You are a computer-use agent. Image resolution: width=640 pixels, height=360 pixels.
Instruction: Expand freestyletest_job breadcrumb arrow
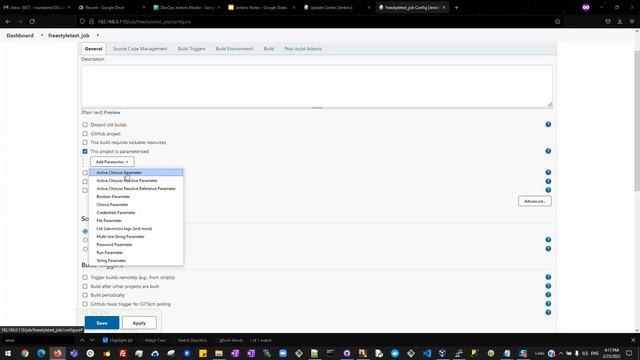pos(98,36)
